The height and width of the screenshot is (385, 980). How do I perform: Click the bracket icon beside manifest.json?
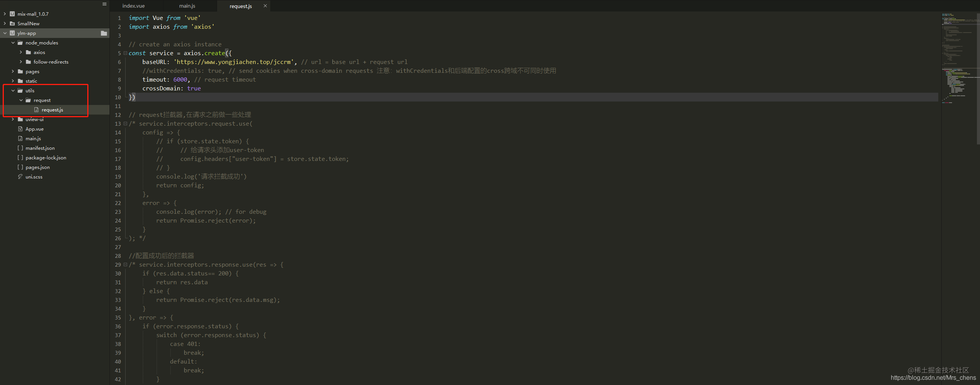click(20, 148)
